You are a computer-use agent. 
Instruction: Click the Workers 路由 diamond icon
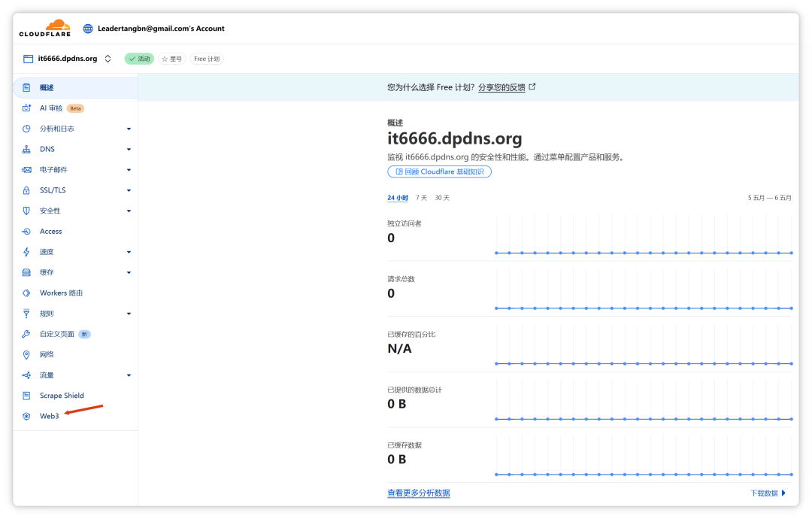[x=26, y=293]
